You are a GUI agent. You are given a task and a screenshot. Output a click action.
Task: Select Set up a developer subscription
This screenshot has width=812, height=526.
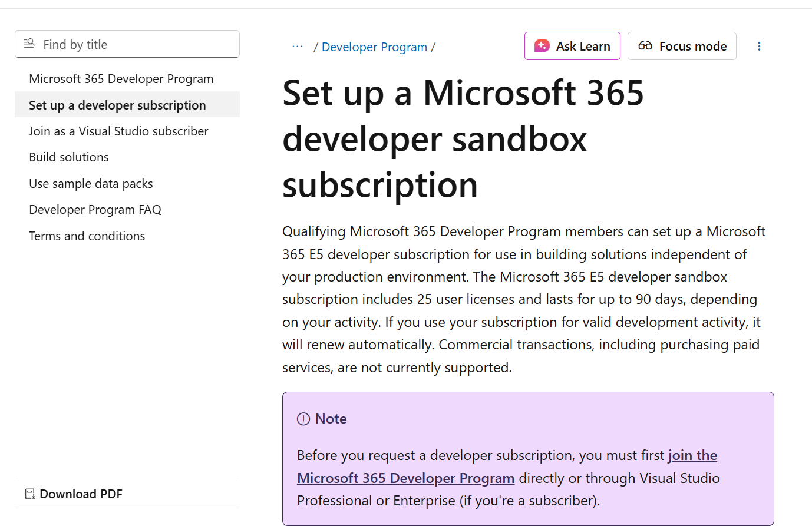point(127,105)
